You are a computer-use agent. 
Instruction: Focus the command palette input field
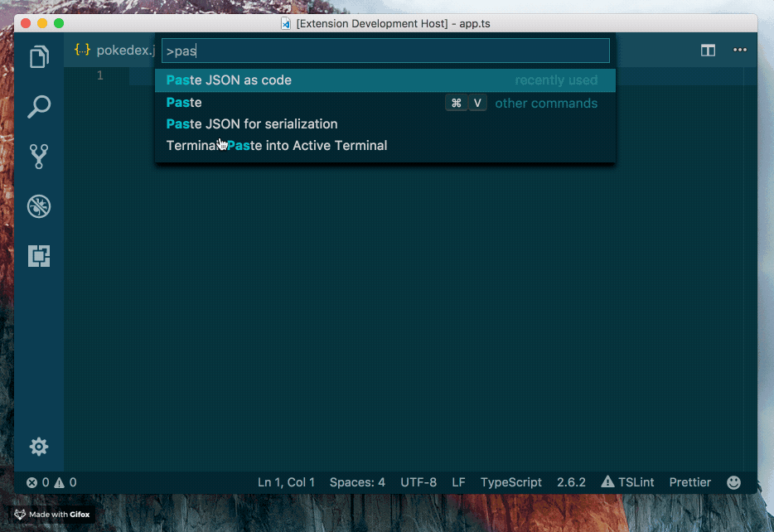[x=385, y=51]
